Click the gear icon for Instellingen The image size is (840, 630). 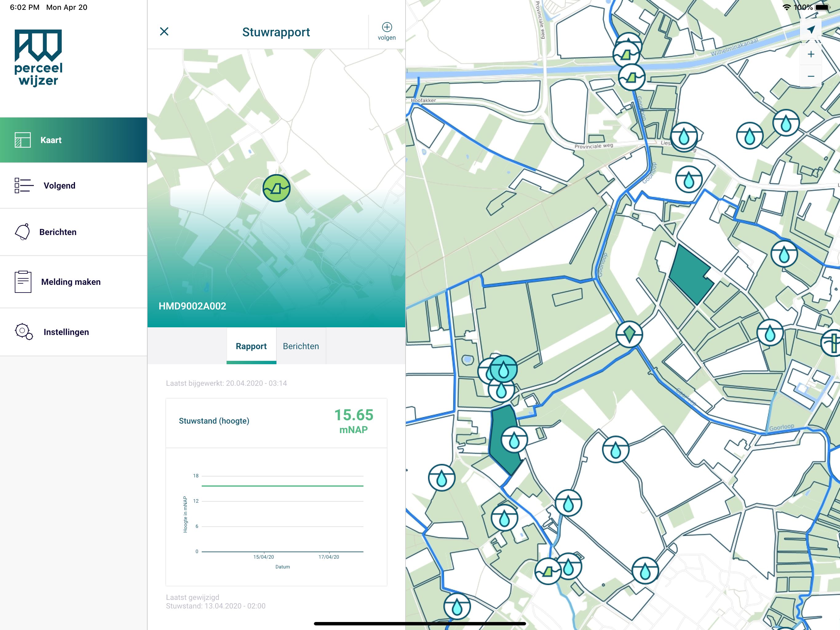click(x=24, y=332)
